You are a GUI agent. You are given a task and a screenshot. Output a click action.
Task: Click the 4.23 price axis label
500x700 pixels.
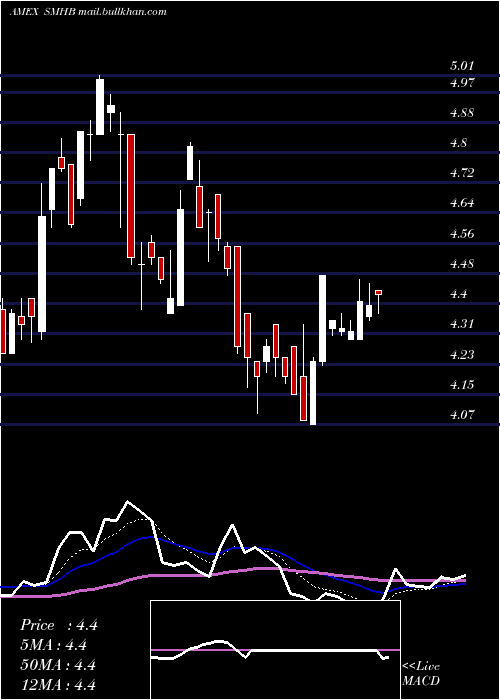click(x=461, y=354)
